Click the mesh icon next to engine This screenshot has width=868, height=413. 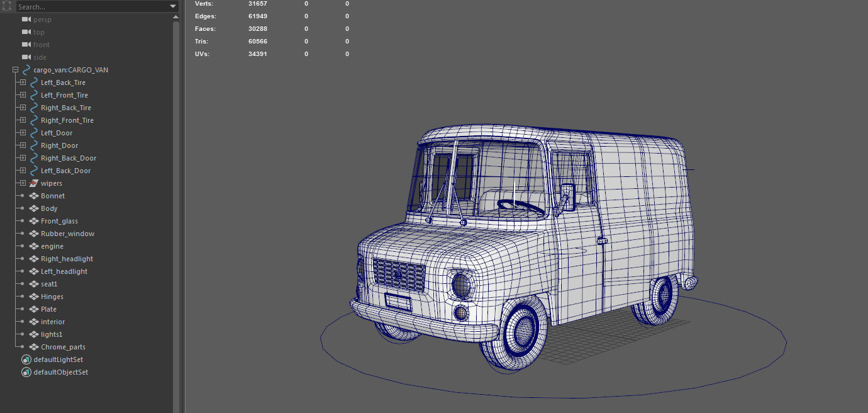point(33,246)
